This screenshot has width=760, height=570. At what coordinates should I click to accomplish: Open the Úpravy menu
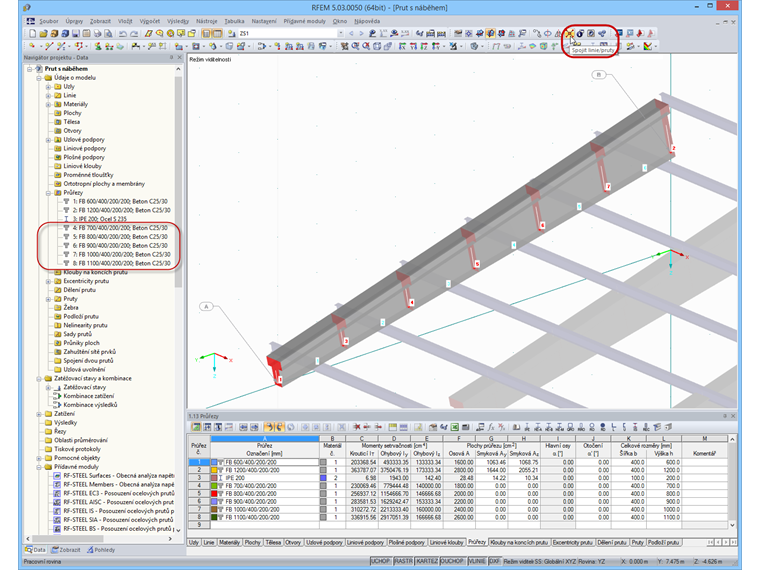pos(74,21)
